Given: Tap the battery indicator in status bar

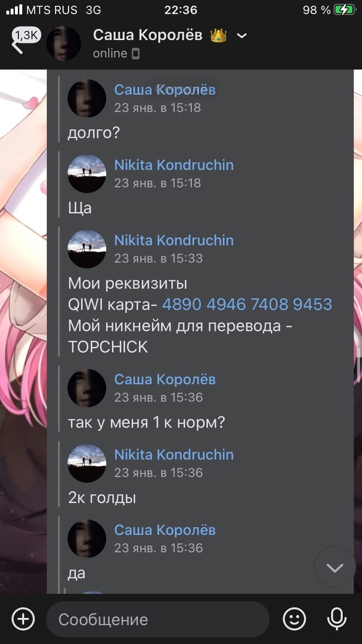Looking at the screenshot, I should (x=344, y=10).
